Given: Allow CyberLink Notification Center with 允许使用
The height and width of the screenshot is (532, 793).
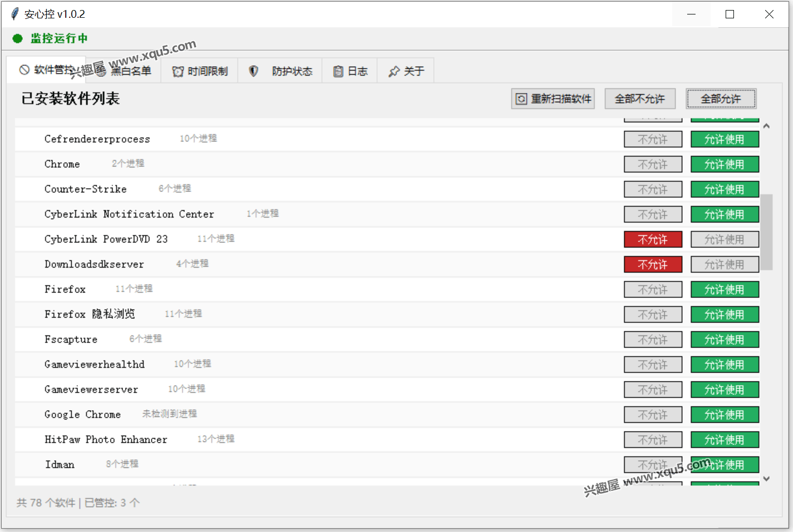Looking at the screenshot, I should pyautogui.click(x=725, y=214).
